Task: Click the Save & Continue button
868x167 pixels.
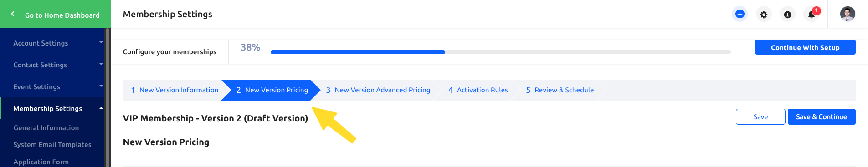Action: (822, 116)
